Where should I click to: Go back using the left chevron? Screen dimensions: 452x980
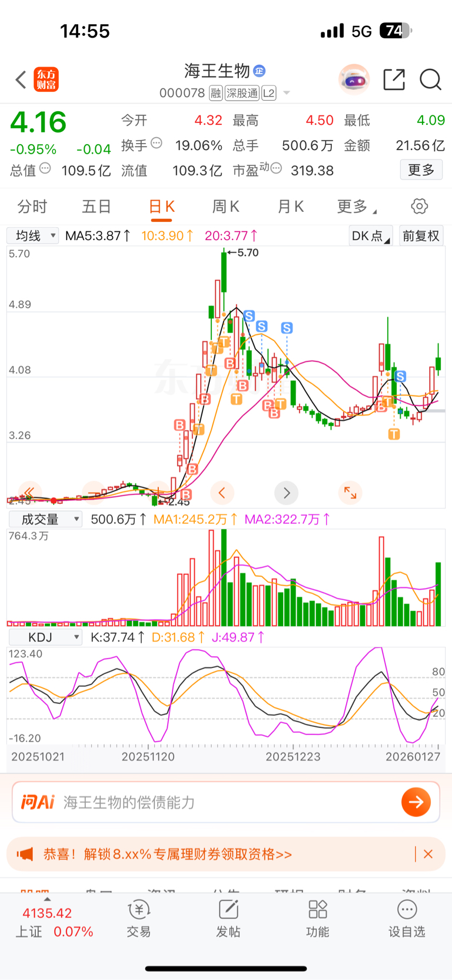coord(21,79)
